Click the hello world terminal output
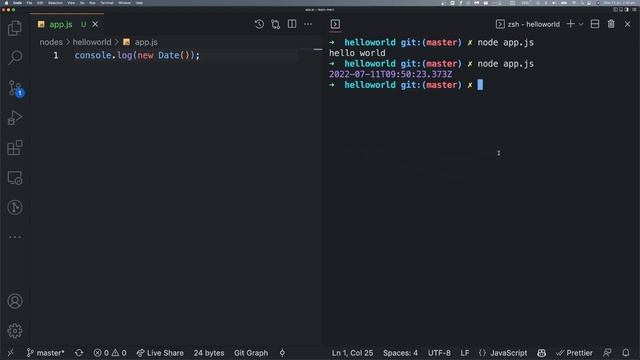The width and height of the screenshot is (640, 360). click(x=357, y=53)
